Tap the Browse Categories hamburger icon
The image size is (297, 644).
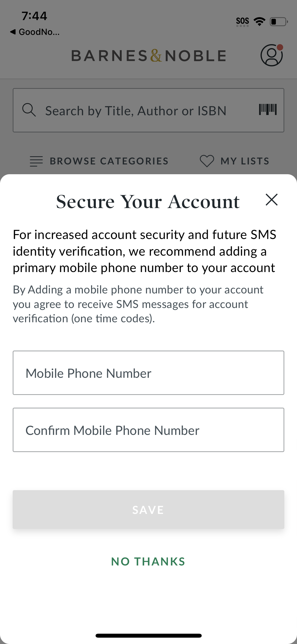(36, 161)
